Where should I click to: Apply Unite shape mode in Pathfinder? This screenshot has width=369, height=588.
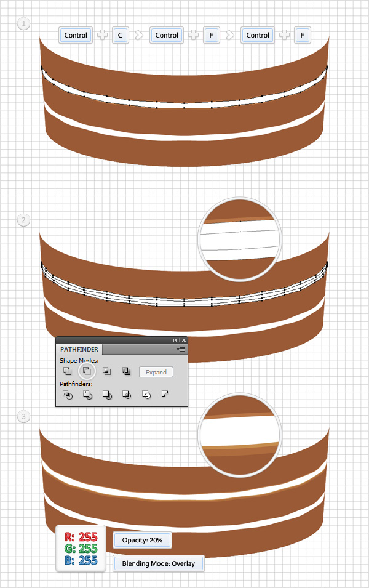[68, 371]
